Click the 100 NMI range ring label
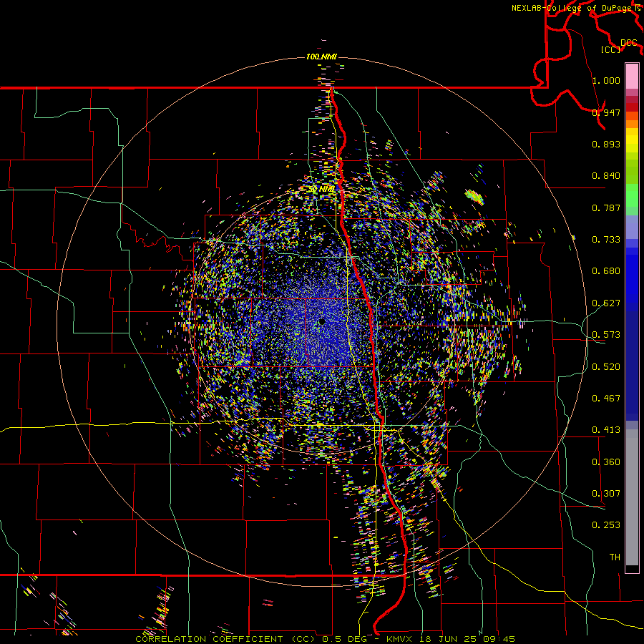 [x=321, y=57]
